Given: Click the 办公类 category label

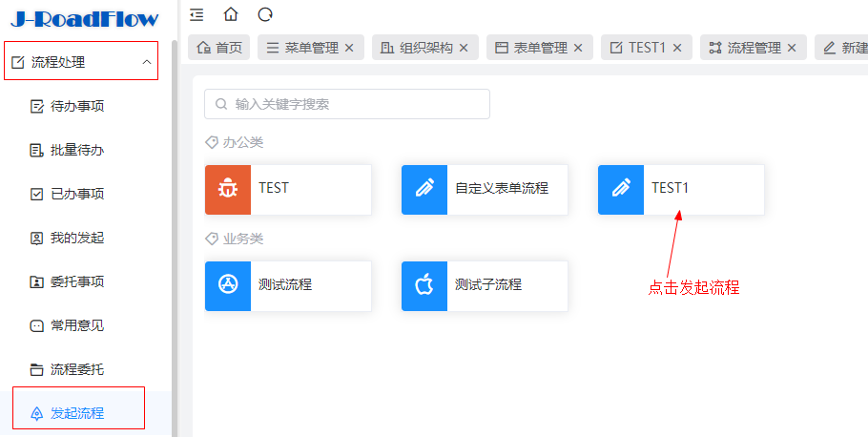Looking at the screenshot, I should click(243, 143).
